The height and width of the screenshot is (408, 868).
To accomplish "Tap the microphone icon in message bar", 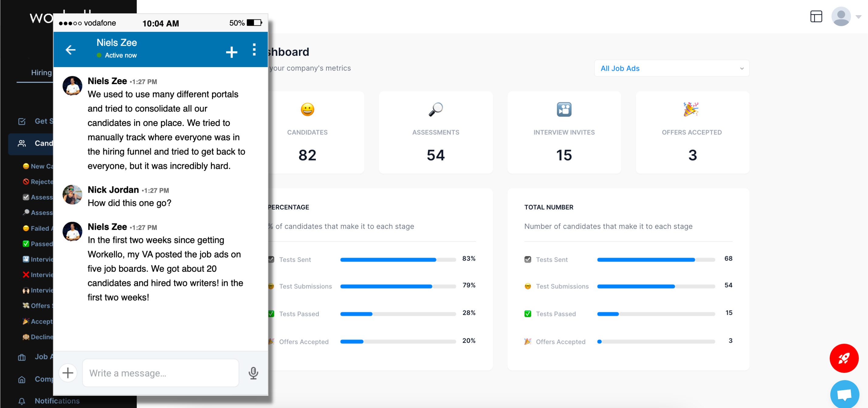I will click(253, 373).
